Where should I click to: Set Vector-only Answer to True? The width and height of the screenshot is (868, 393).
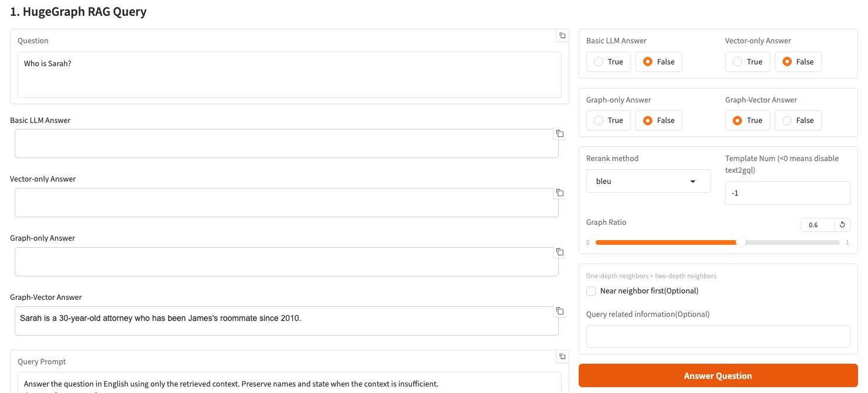click(x=747, y=61)
